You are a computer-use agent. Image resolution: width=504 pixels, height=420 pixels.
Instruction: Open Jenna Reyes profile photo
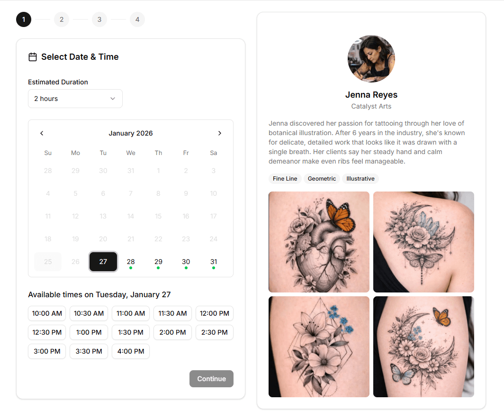point(371,59)
